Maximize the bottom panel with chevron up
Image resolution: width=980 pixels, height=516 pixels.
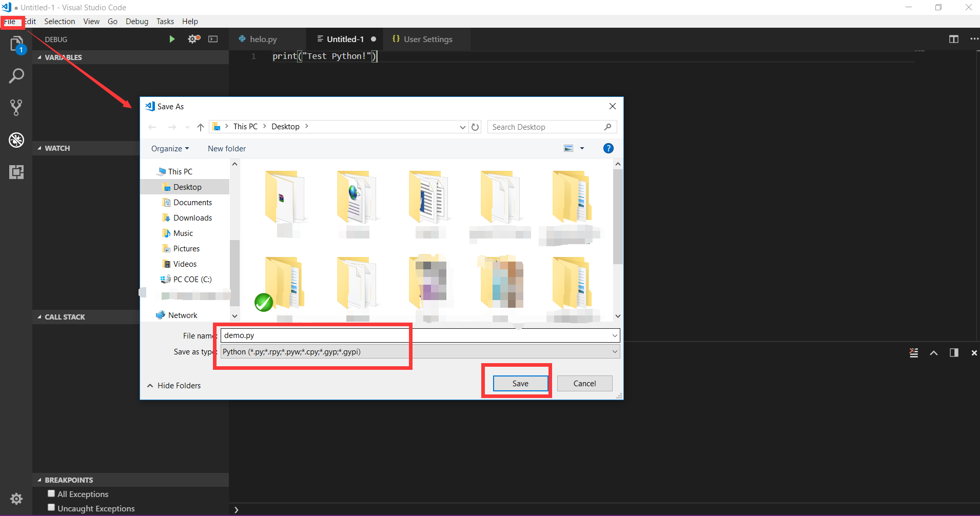(x=934, y=353)
